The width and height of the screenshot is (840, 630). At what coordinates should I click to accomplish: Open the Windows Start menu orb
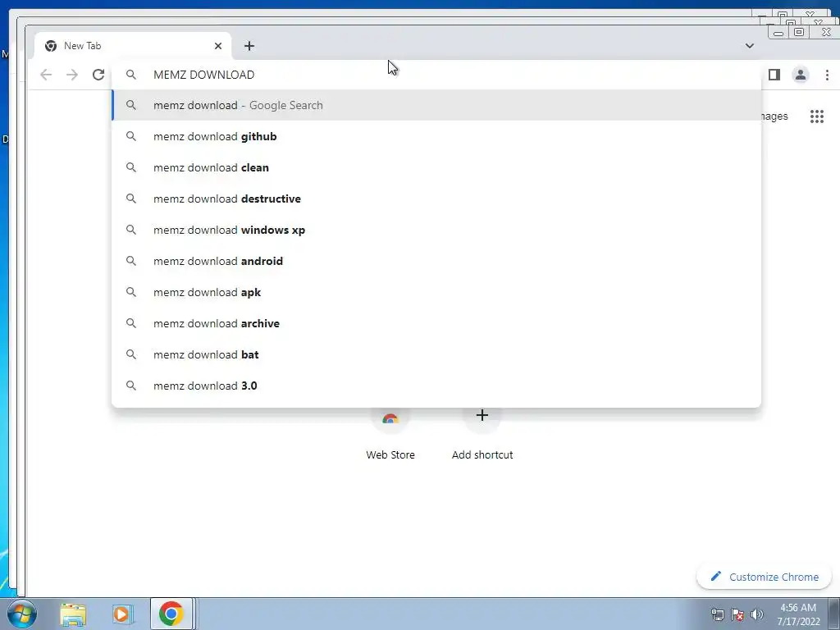[22, 614]
